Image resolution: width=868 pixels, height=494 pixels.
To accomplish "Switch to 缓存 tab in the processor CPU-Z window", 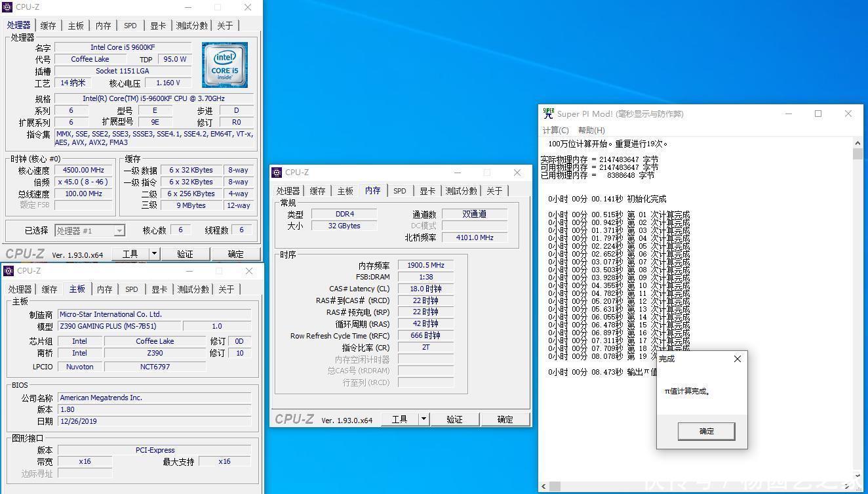I will pos(49,26).
